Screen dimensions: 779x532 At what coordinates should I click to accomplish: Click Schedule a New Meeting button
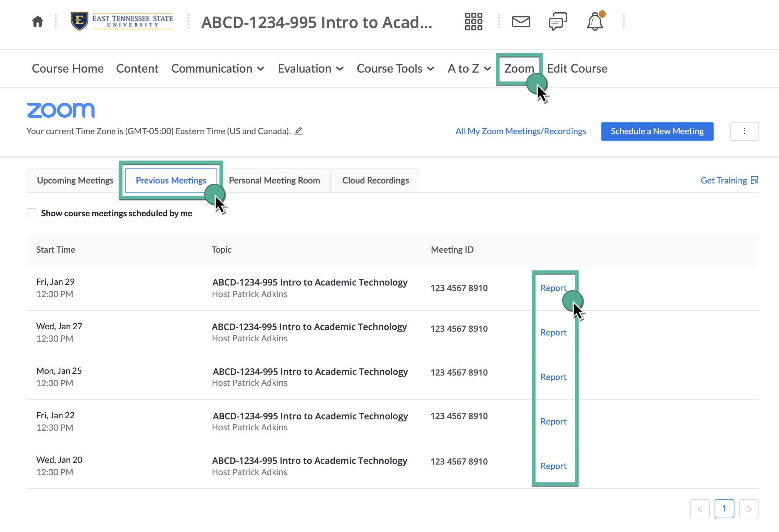(657, 131)
